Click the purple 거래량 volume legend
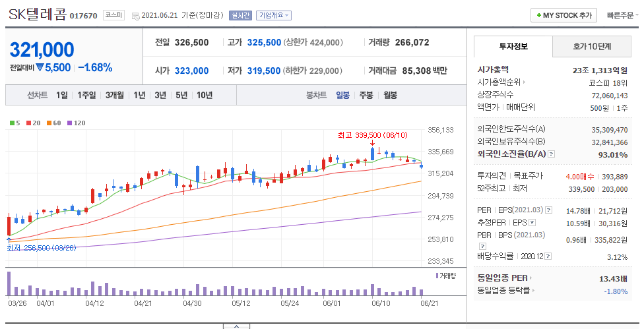644x329 pixels. pyautogui.click(x=445, y=276)
